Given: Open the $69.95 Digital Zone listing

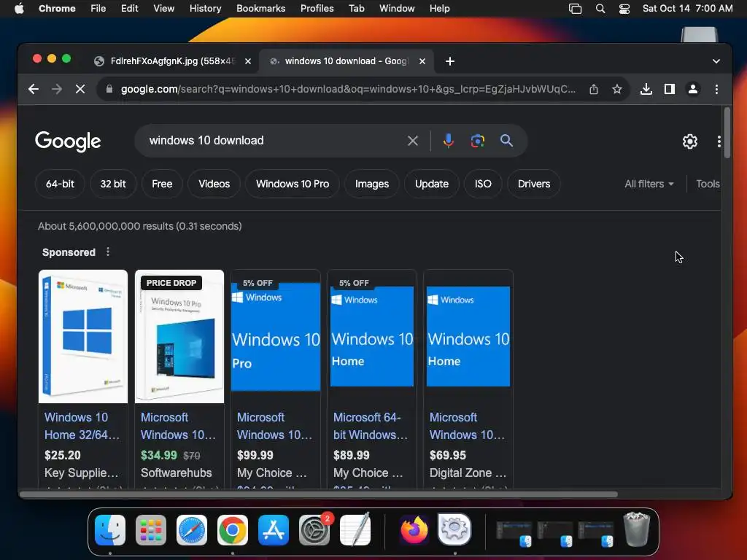Looking at the screenshot, I should [x=467, y=426].
